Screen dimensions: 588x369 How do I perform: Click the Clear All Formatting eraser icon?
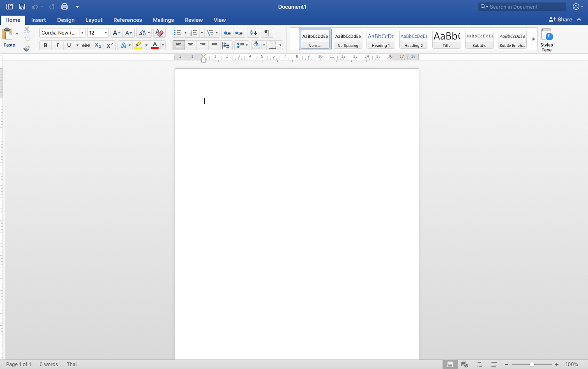(x=159, y=33)
